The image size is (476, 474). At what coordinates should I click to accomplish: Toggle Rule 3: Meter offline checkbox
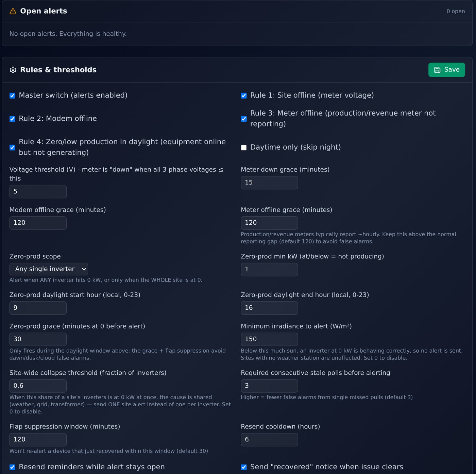click(x=244, y=119)
